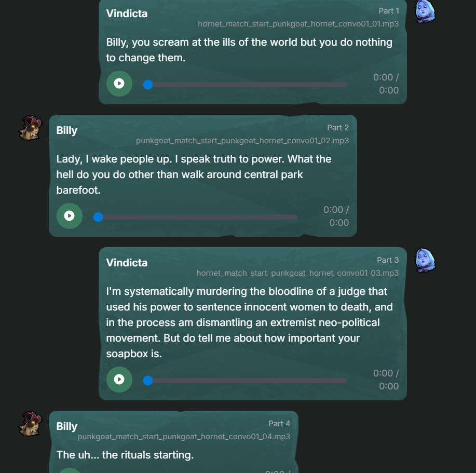476x473 pixels.
Task: Click Billy's avatar beside Part 4
Action: point(30,424)
